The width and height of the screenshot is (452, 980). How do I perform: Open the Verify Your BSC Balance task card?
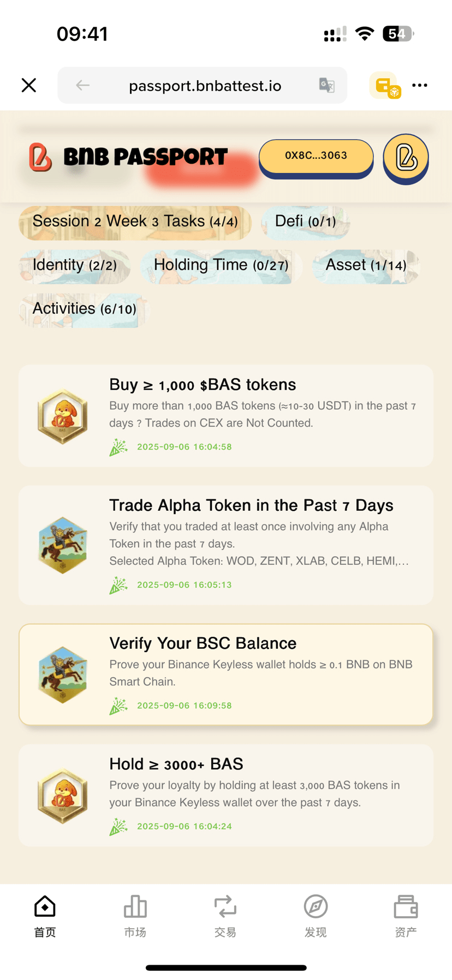tap(226, 674)
